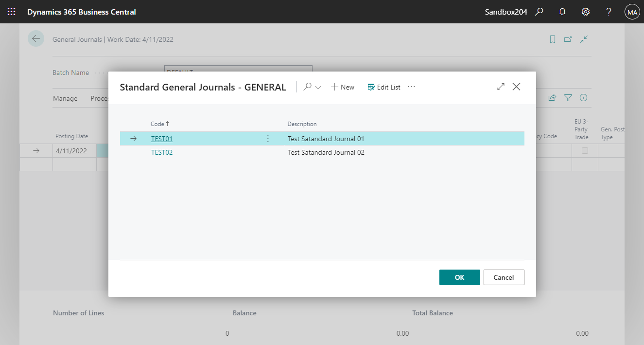644x345 pixels.
Task: Open the Dynamics 365 app launcher grid
Action: pos(11,11)
